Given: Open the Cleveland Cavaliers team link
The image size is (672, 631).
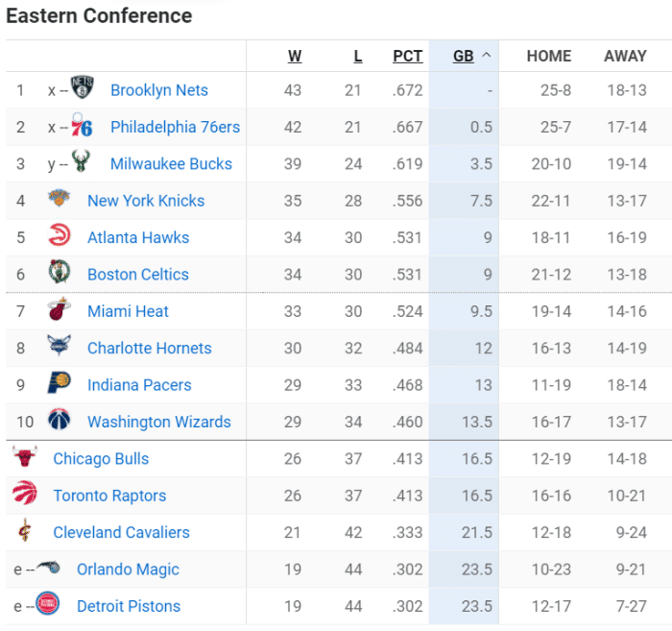Looking at the screenshot, I should [x=121, y=532].
